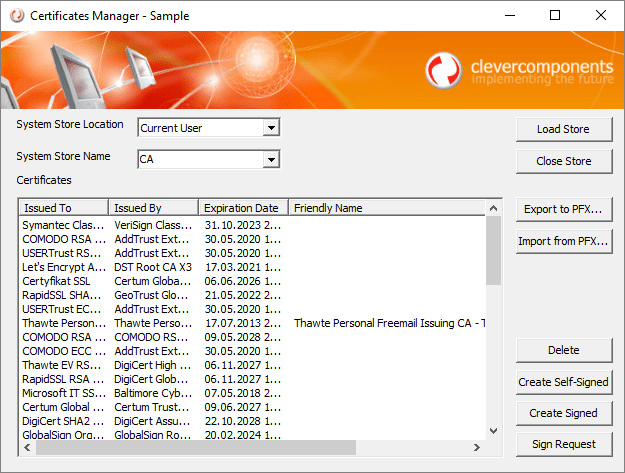Click the vertical scrollbar thumb
The width and height of the screenshot is (625, 473).
(493, 250)
